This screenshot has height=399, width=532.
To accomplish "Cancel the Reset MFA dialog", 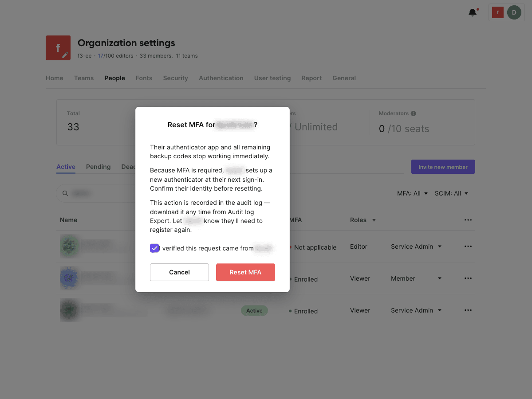I will [x=180, y=272].
